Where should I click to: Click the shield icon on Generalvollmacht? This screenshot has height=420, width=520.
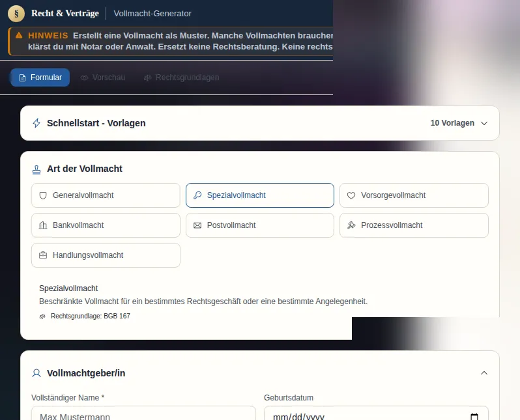pyautogui.click(x=43, y=195)
